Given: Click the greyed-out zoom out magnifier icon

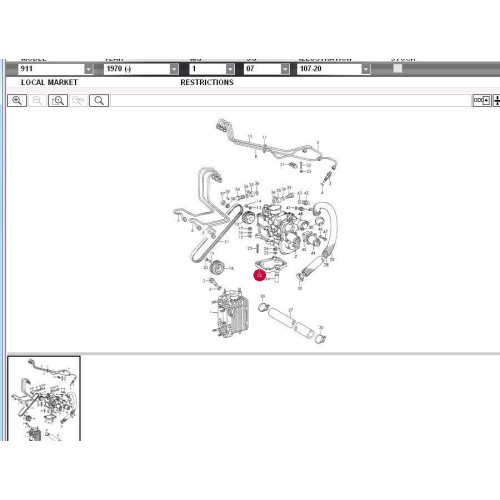Looking at the screenshot, I should tap(37, 100).
